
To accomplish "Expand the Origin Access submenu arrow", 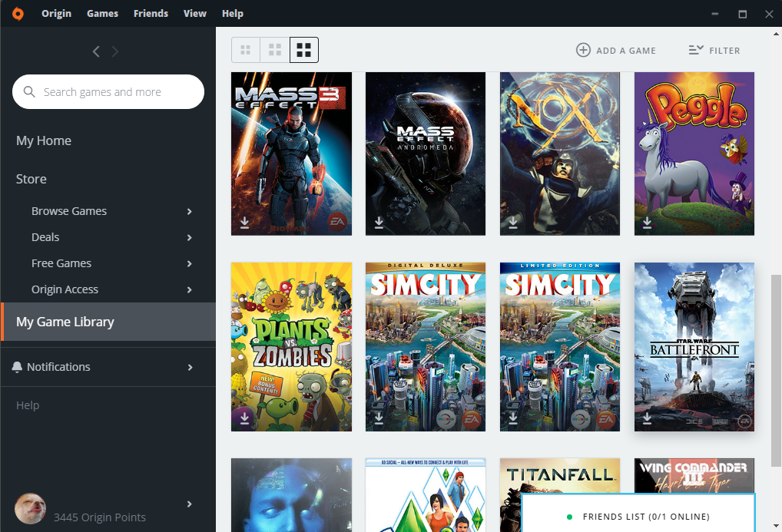I will (x=190, y=289).
